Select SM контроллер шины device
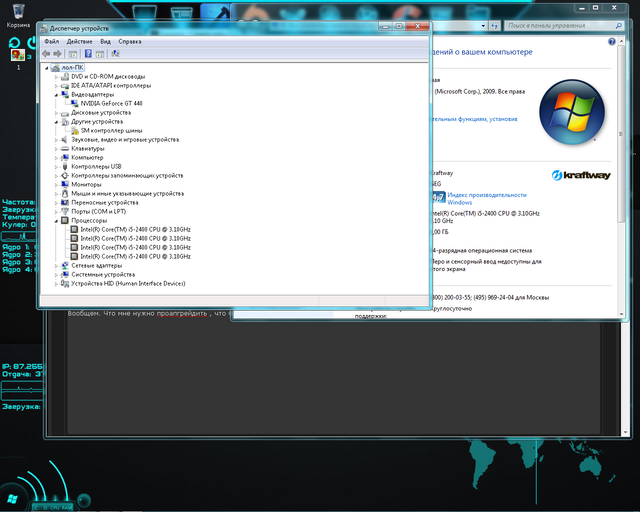The image size is (640, 512). [x=111, y=131]
